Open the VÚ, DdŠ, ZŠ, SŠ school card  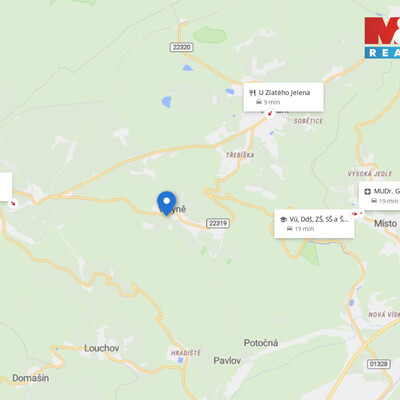point(314,223)
